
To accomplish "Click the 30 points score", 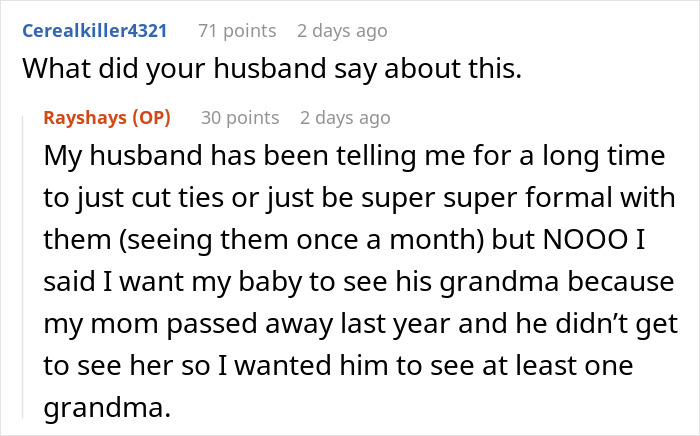I will 239,118.
